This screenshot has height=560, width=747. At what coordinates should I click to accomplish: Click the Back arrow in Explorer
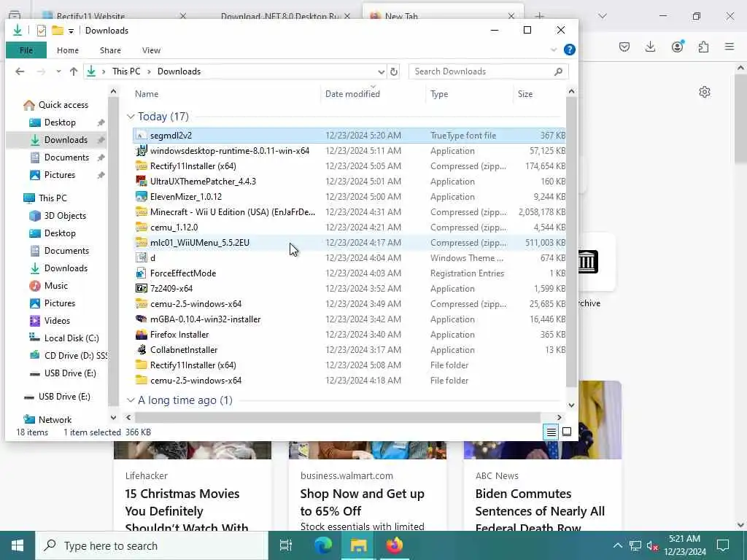(x=20, y=71)
